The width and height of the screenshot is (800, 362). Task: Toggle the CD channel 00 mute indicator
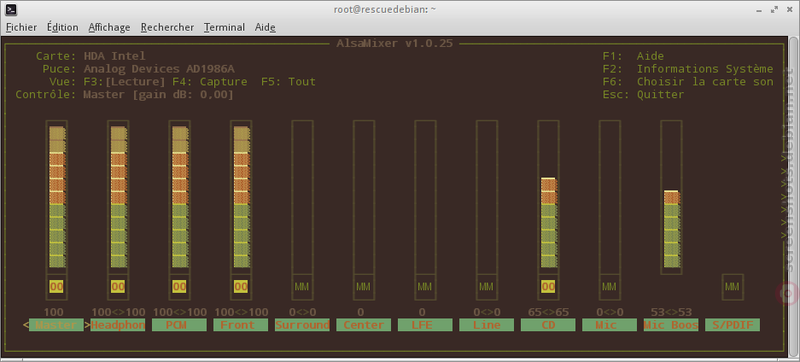(x=548, y=287)
